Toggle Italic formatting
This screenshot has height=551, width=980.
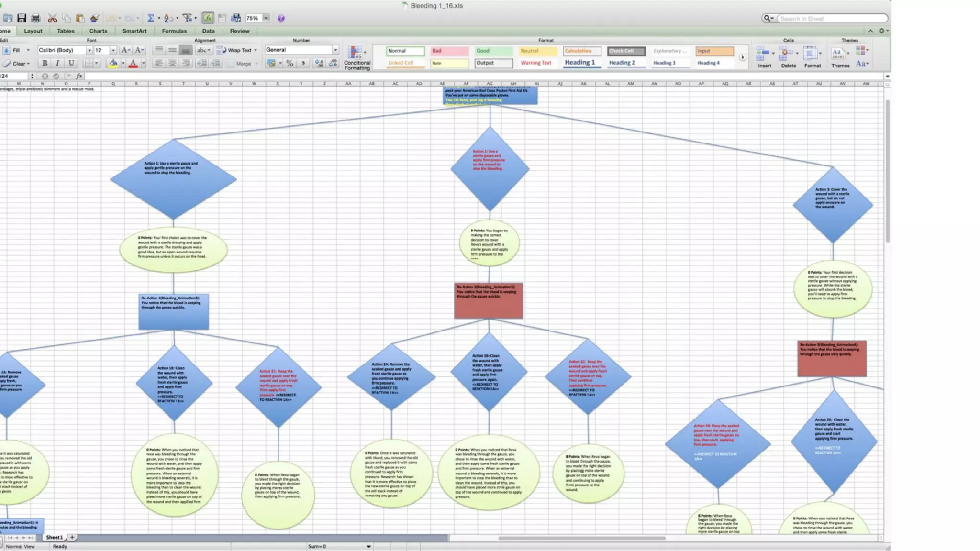coord(58,63)
